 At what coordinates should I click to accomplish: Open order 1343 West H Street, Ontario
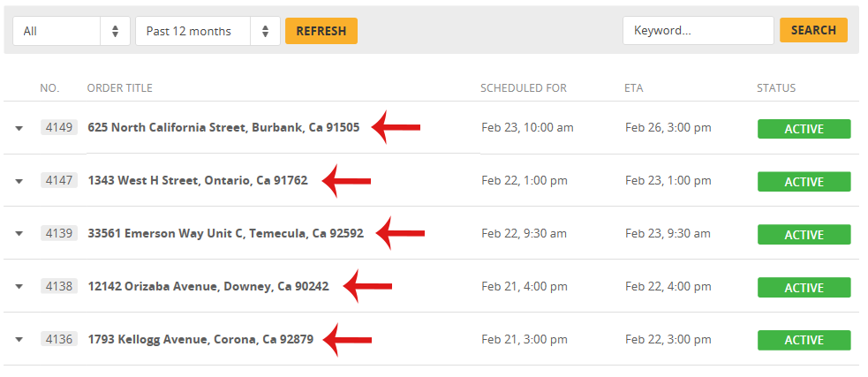click(x=198, y=180)
